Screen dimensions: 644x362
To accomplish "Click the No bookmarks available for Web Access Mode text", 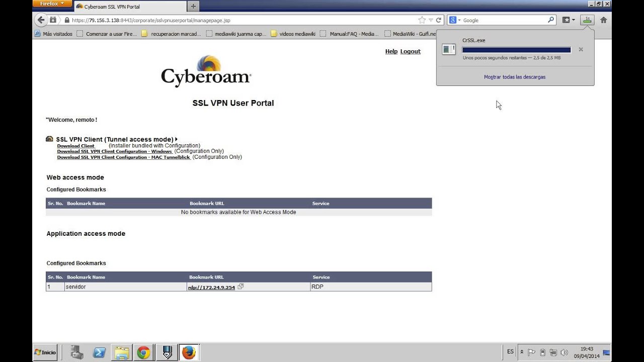I will pyautogui.click(x=238, y=212).
